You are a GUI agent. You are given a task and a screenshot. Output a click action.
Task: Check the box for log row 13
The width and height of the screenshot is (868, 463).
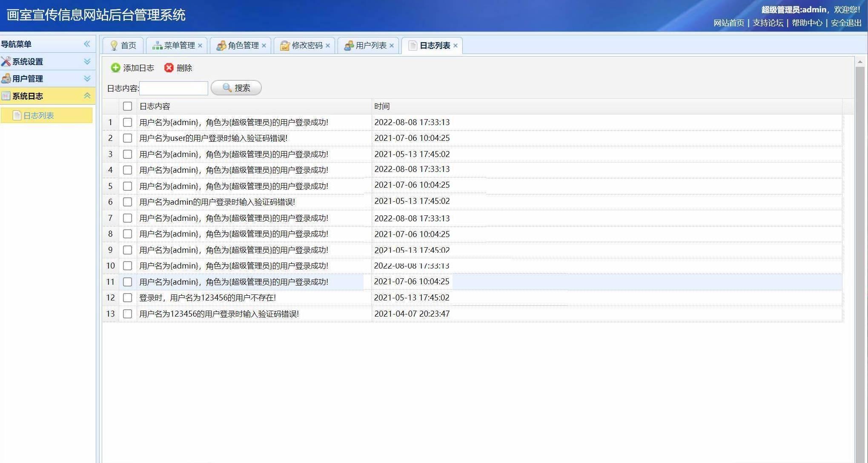pyautogui.click(x=127, y=314)
